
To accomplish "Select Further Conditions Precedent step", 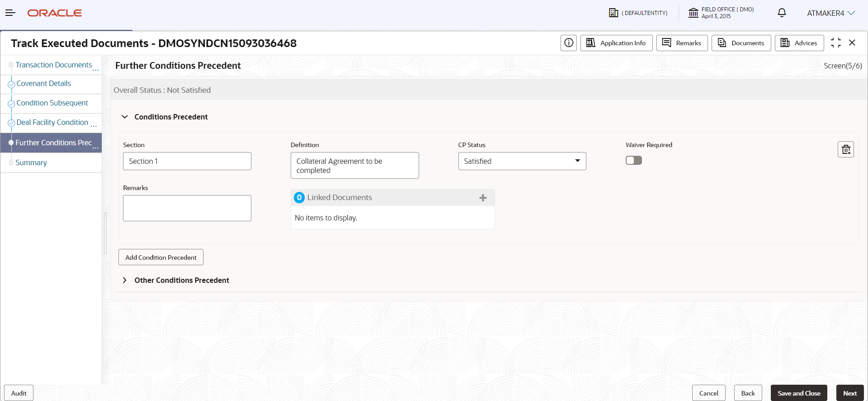I will 51,143.
